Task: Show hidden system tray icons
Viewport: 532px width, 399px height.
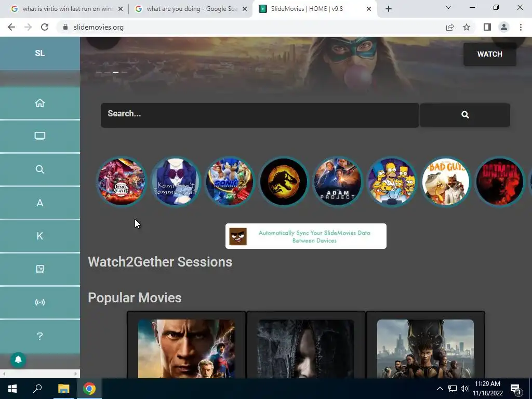Action: click(x=440, y=389)
